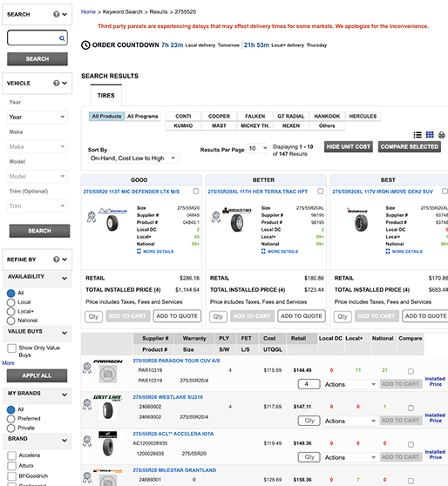The width and height of the screenshot is (448, 486).
Task: Collapse the Value Buys section
Action: point(64,334)
